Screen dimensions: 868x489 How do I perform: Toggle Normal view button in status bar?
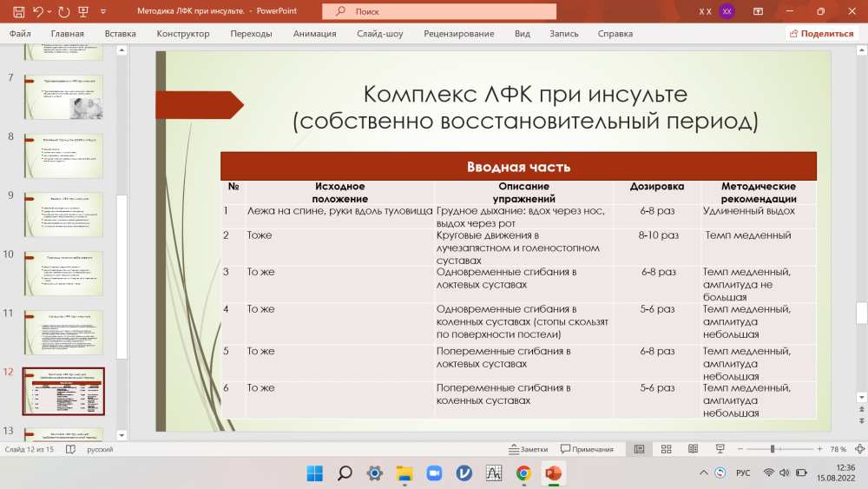639,449
